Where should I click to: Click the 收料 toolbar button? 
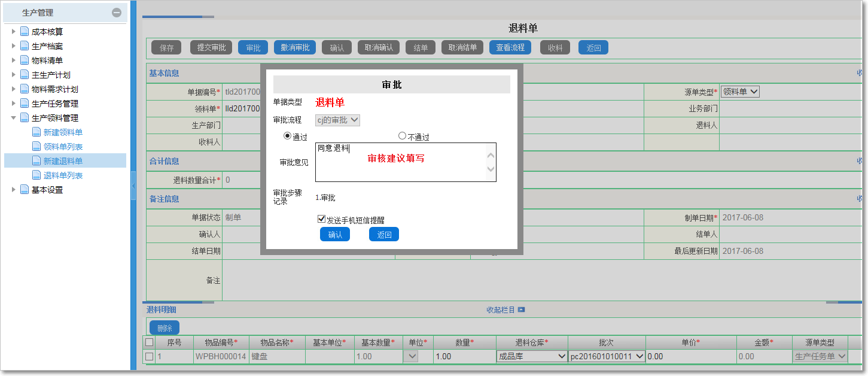[x=555, y=47]
